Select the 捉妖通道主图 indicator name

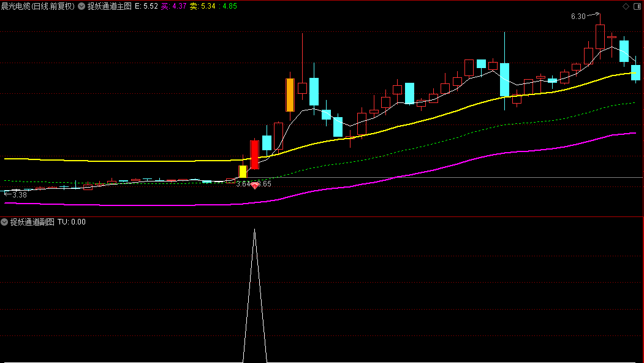110,6
